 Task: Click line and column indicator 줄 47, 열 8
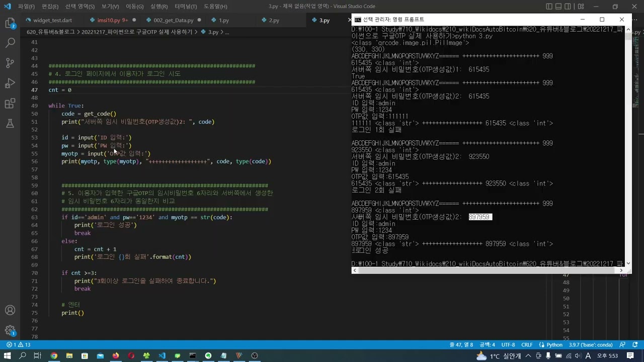[x=461, y=345]
